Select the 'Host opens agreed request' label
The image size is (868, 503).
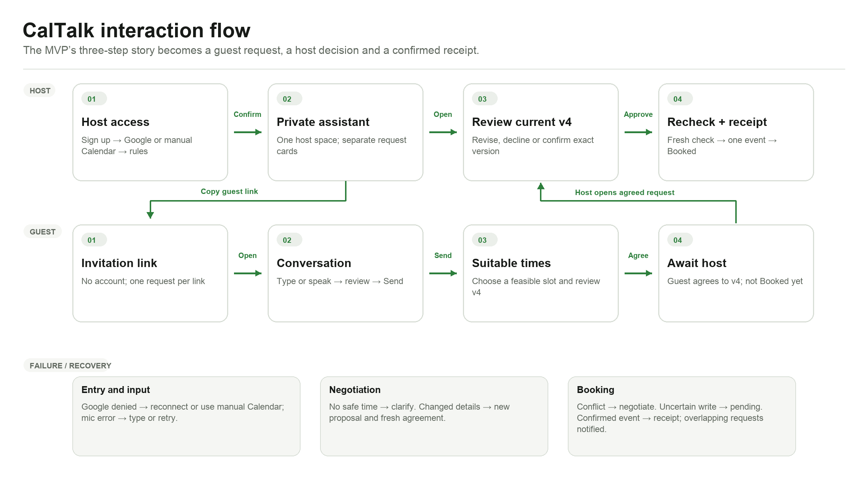pyautogui.click(x=625, y=193)
